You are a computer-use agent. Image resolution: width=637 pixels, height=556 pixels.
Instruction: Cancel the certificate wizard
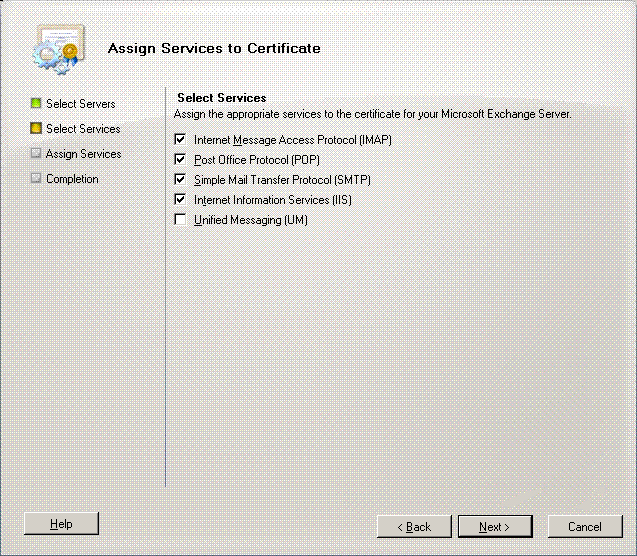[585, 527]
